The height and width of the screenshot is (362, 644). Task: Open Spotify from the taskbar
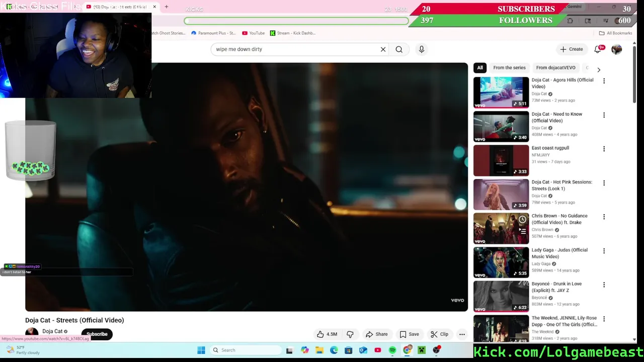(x=392, y=350)
